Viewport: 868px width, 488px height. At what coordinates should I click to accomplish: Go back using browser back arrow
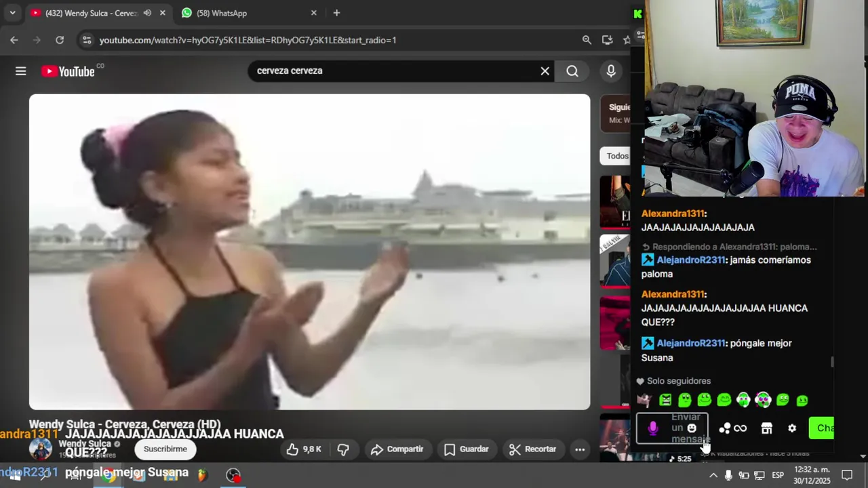tap(14, 40)
